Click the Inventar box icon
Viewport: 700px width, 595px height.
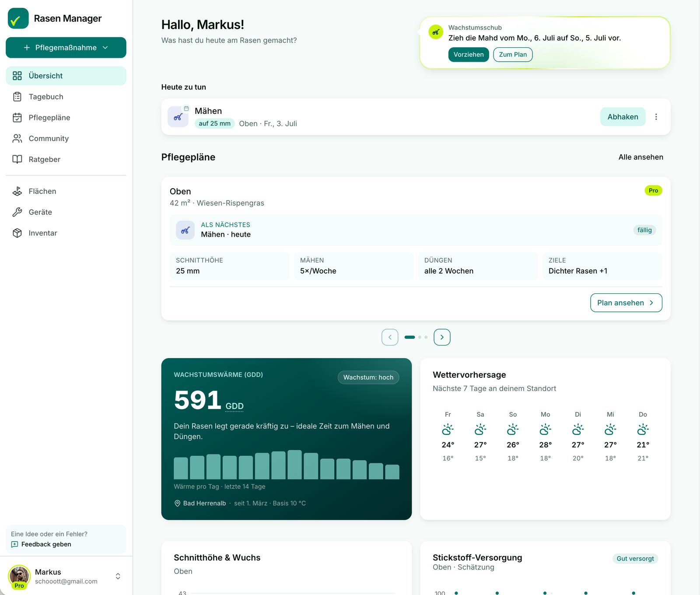click(17, 233)
